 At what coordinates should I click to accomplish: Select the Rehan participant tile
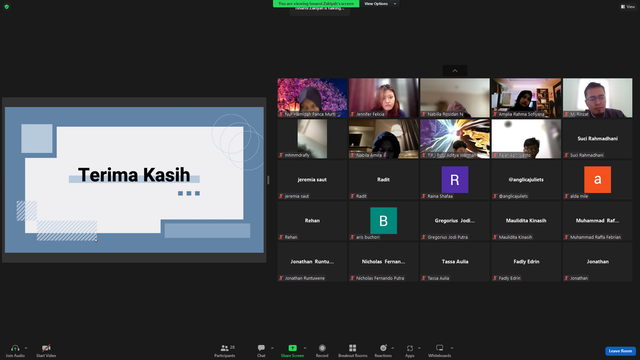point(312,220)
